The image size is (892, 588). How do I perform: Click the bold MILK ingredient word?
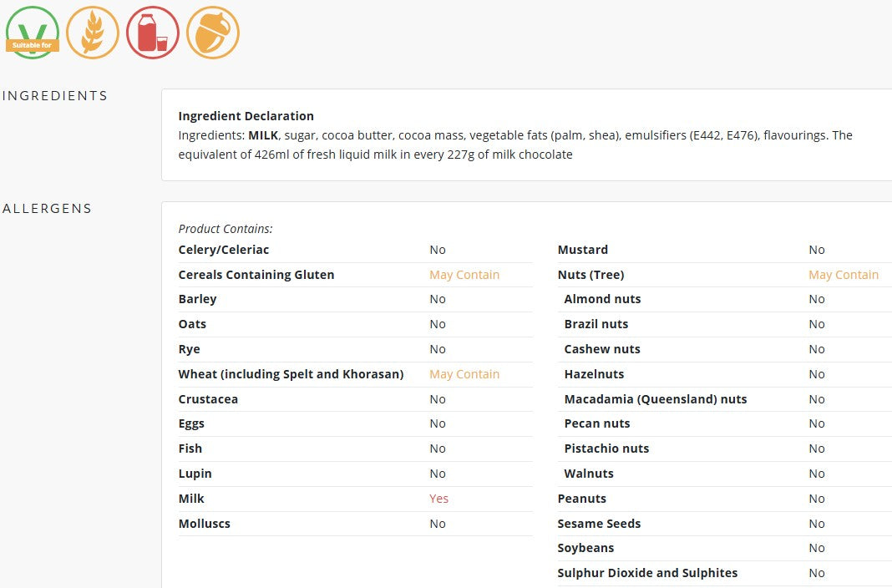coord(263,135)
